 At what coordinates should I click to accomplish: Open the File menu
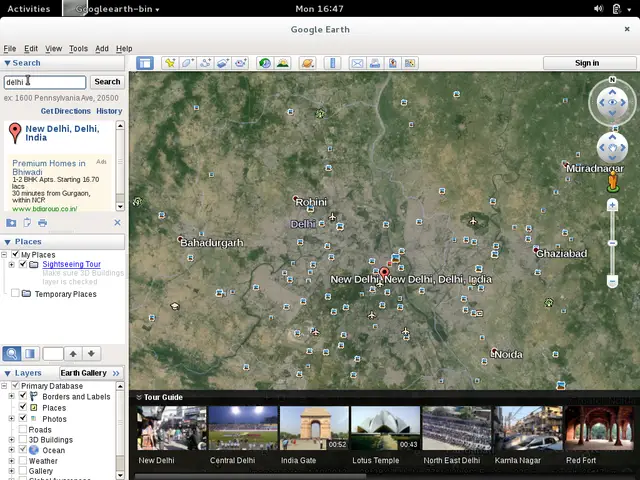tap(10, 49)
